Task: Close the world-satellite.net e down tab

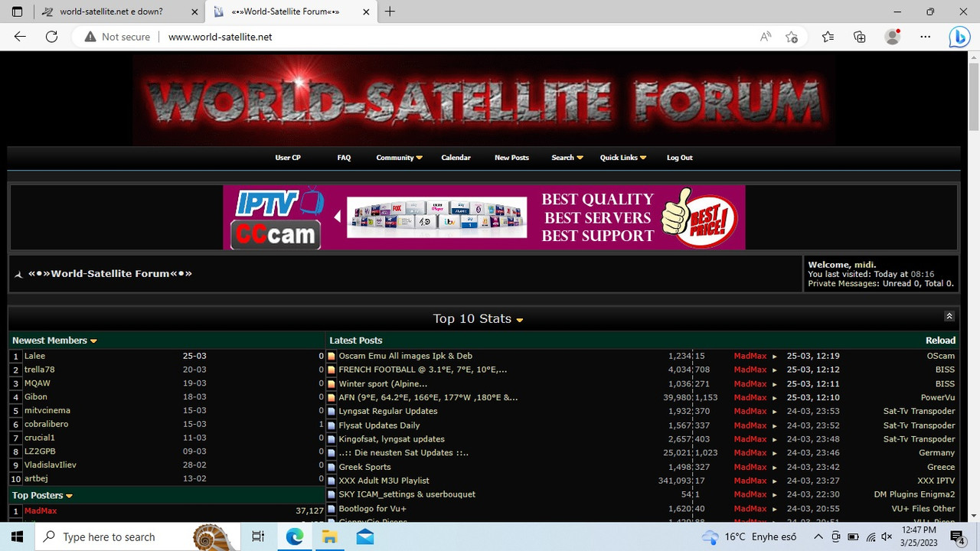Action: tap(194, 11)
